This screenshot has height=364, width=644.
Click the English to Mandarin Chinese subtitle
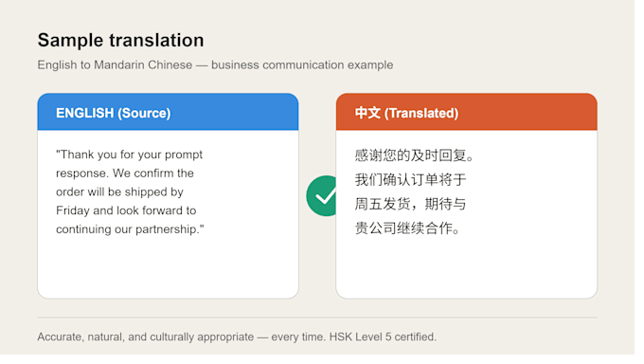click(x=215, y=65)
